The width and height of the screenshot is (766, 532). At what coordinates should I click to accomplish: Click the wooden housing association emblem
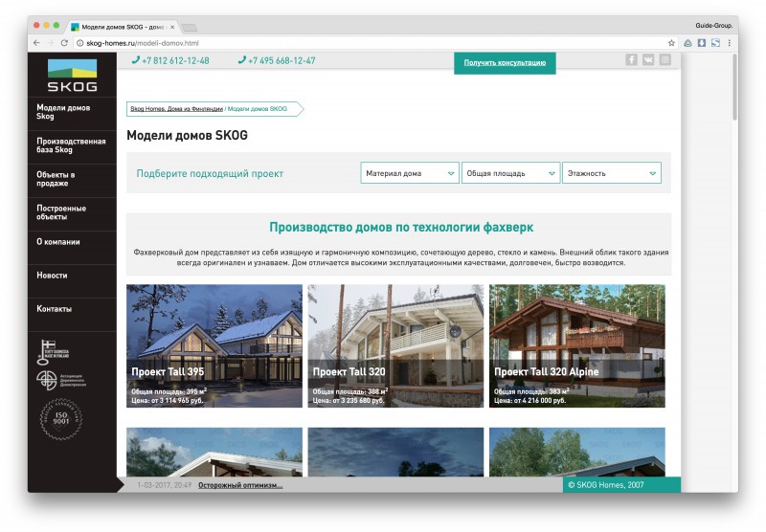(60, 380)
